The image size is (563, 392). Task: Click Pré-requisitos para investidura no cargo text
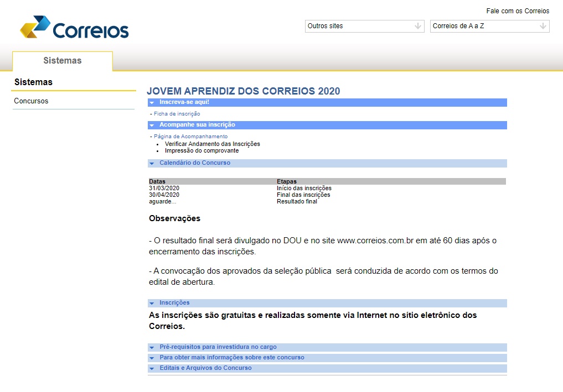tap(218, 347)
